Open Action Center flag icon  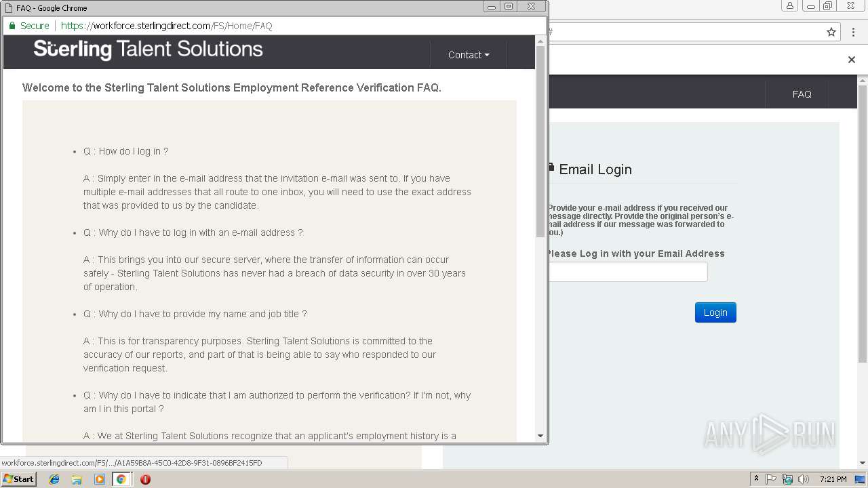tap(771, 479)
